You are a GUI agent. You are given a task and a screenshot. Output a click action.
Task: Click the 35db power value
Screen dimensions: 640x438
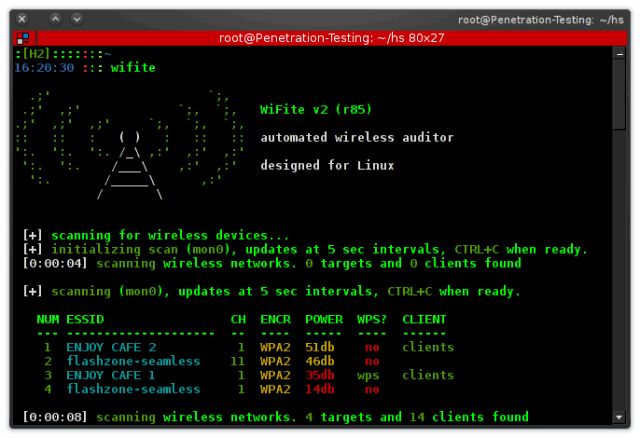(320, 375)
